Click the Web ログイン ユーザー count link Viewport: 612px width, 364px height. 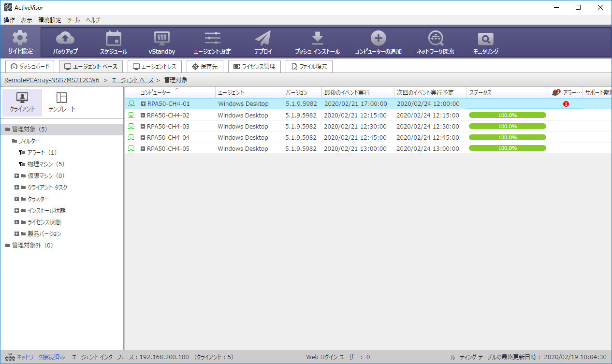click(x=368, y=357)
